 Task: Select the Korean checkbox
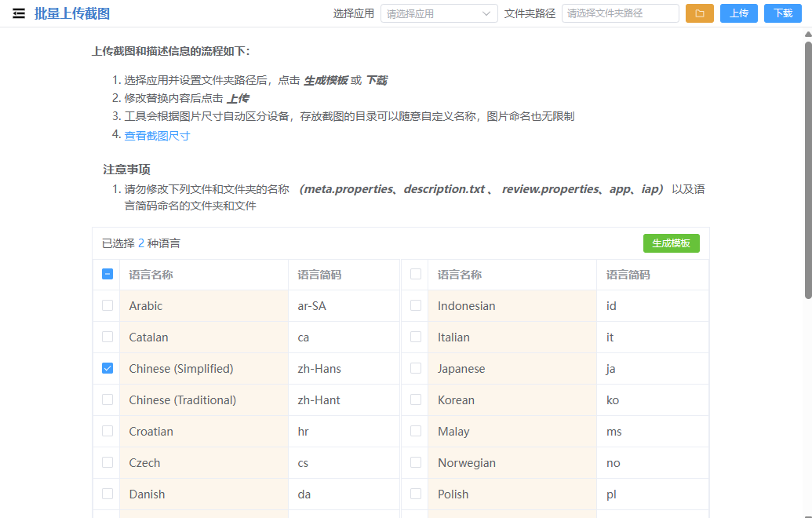[415, 399]
